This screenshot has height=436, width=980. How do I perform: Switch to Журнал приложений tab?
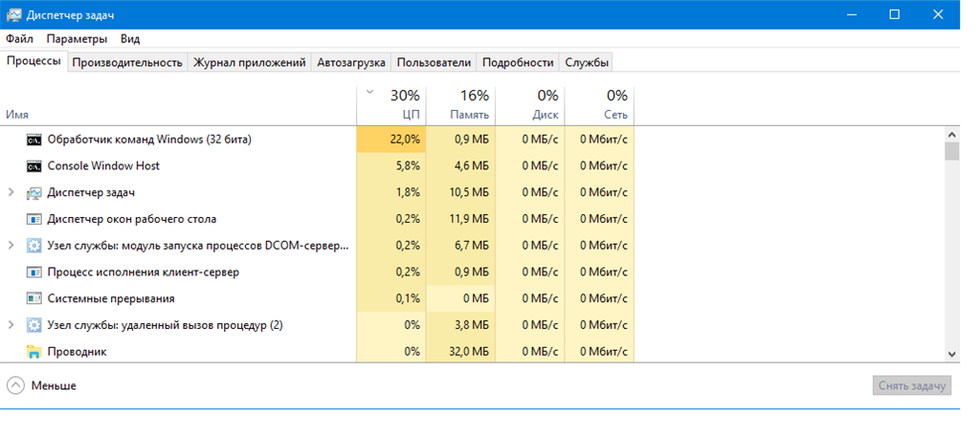(250, 62)
